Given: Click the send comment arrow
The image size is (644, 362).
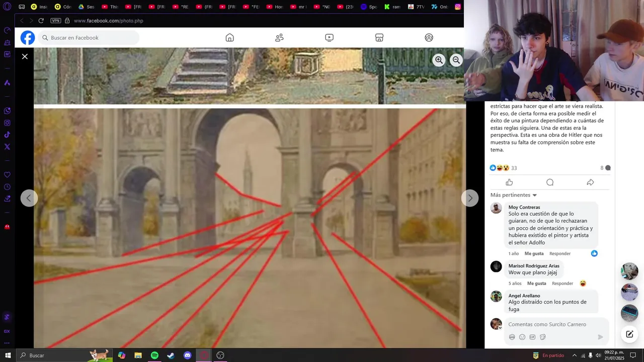Looking at the screenshot, I should click(x=600, y=337).
